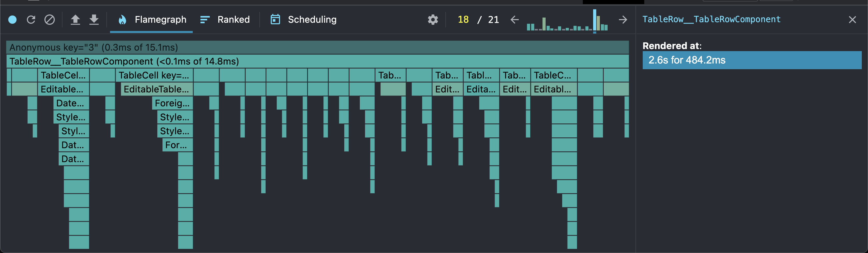The height and width of the screenshot is (253, 868).
Task: Select the reload and start profiling icon
Action: click(31, 20)
